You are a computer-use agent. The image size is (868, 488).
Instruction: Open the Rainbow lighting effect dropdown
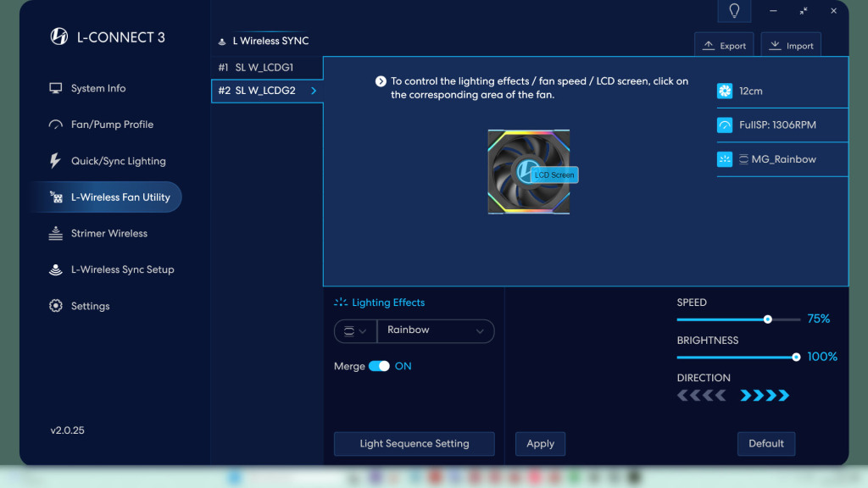tap(435, 330)
